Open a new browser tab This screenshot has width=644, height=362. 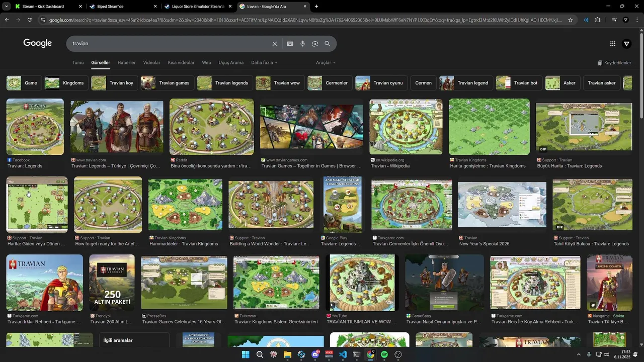316,7
